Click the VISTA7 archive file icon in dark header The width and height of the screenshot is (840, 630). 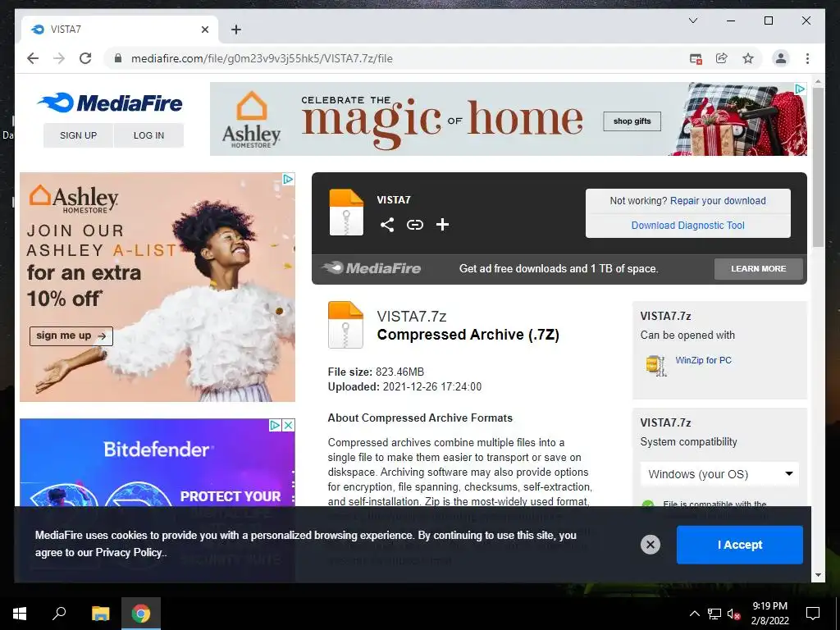(346, 212)
